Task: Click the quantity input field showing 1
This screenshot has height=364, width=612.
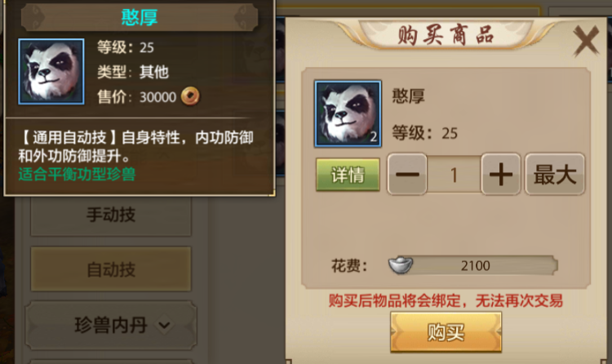Action: point(454,175)
